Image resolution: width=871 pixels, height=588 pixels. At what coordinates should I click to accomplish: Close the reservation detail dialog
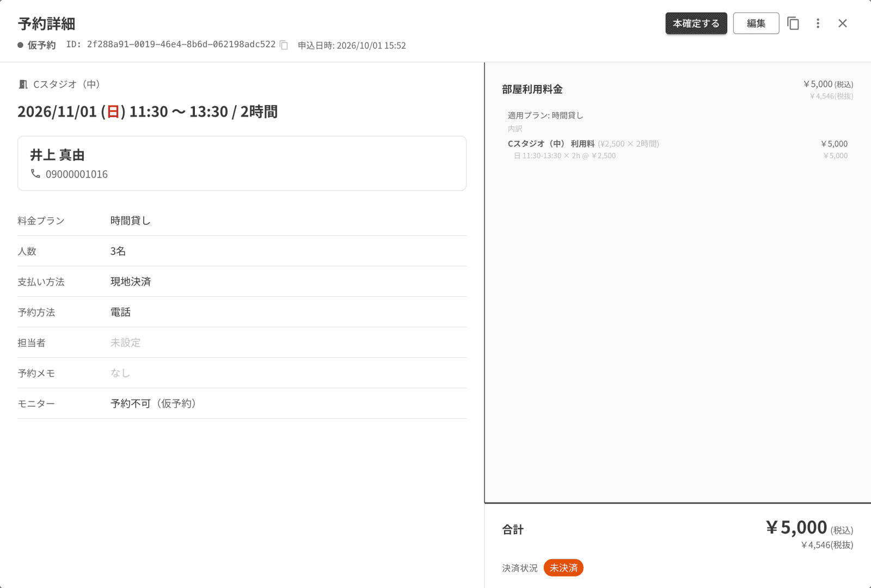point(843,23)
